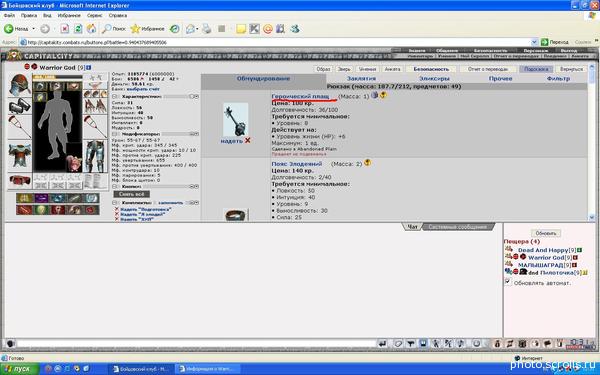
Task: Click inside the chat message input field
Action: [196, 344]
